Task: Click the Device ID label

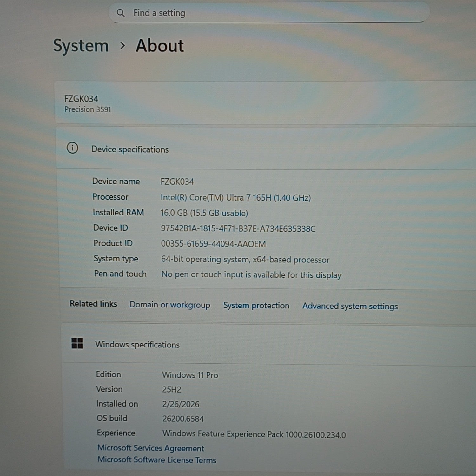Action: click(x=110, y=228)
